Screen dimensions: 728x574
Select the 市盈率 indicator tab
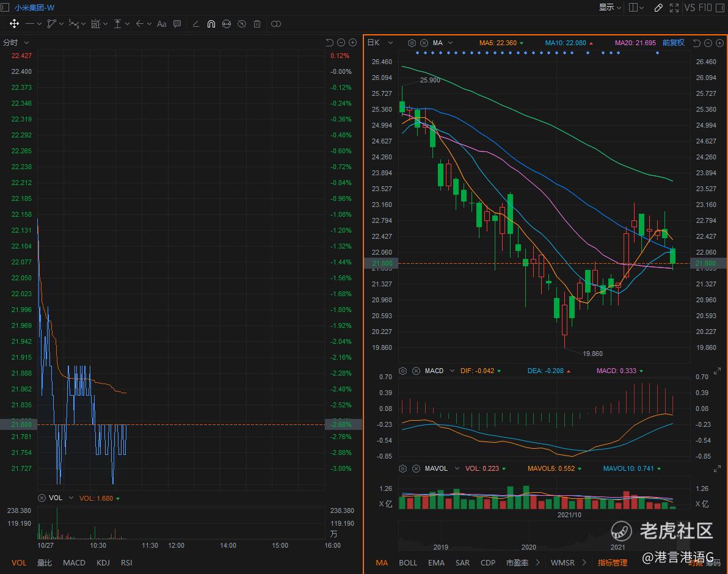517,562
